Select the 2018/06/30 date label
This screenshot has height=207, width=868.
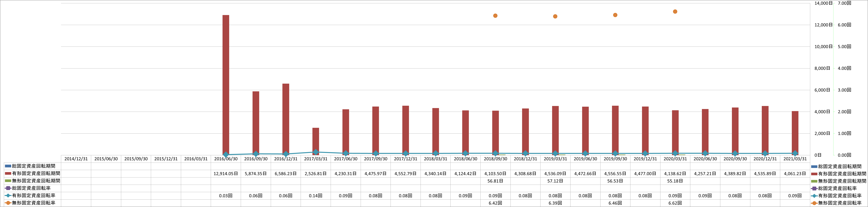click(x=465, y=159)
